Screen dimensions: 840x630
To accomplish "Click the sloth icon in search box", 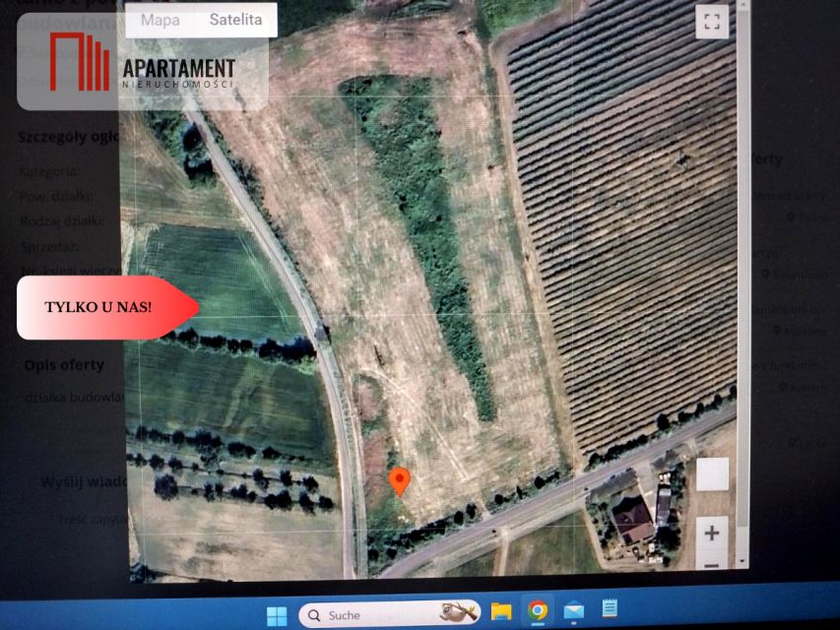I will (458, 613).
